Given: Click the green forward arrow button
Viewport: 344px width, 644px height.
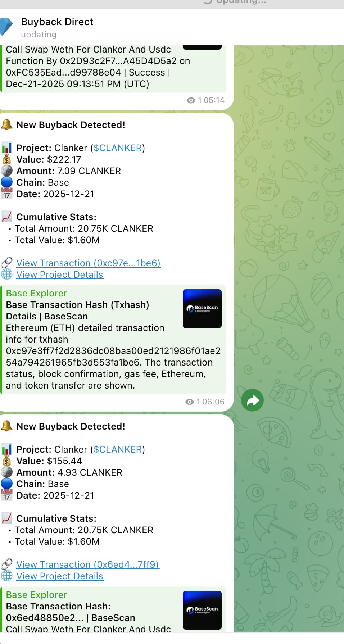Looking at the screenshot, I should (x=252, y=400).
